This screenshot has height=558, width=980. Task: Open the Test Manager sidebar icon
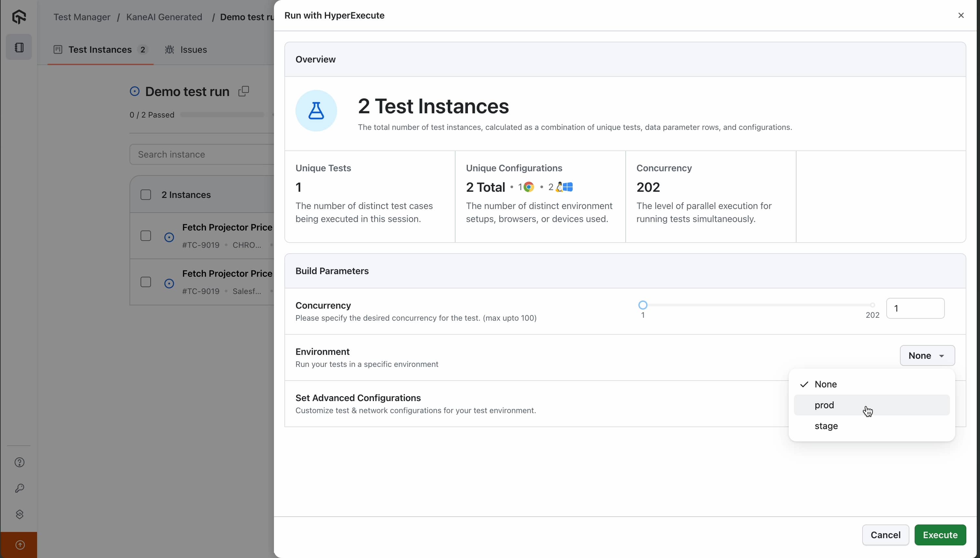(19, 48)
